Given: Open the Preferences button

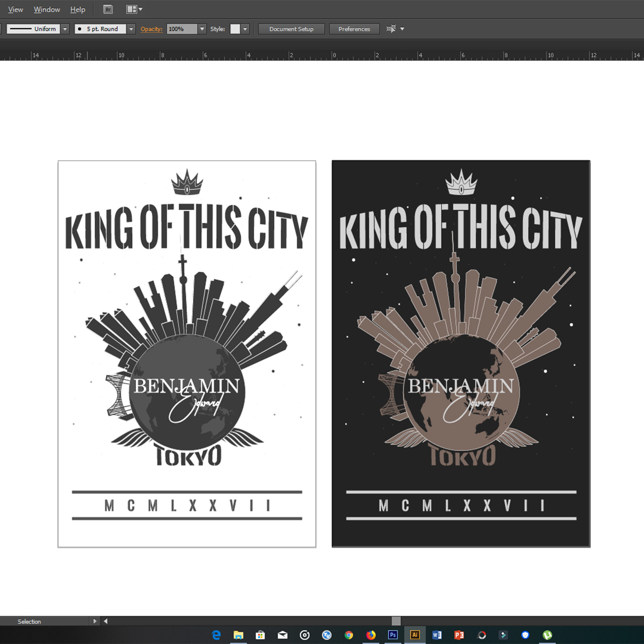Looking at the screenshot, I should tap(354, 29).
